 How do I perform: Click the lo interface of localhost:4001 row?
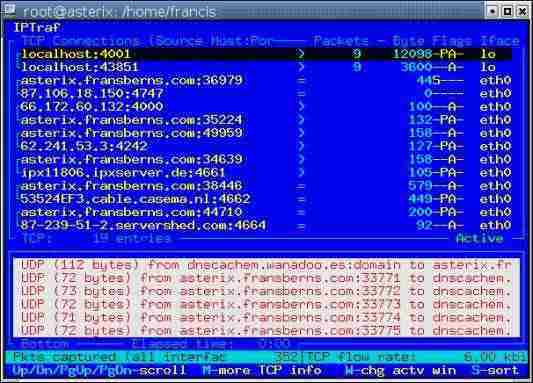pyautogui.click(x=488, y=54)
